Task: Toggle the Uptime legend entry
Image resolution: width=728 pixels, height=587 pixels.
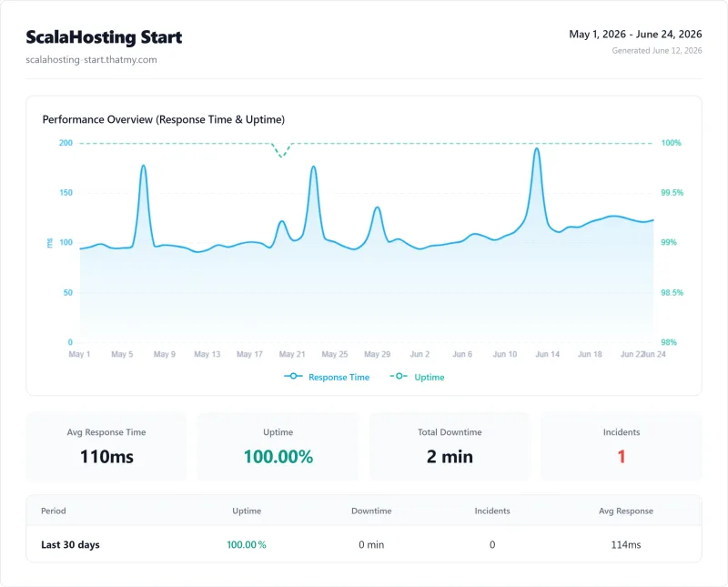Action: (x=417, y=377)
